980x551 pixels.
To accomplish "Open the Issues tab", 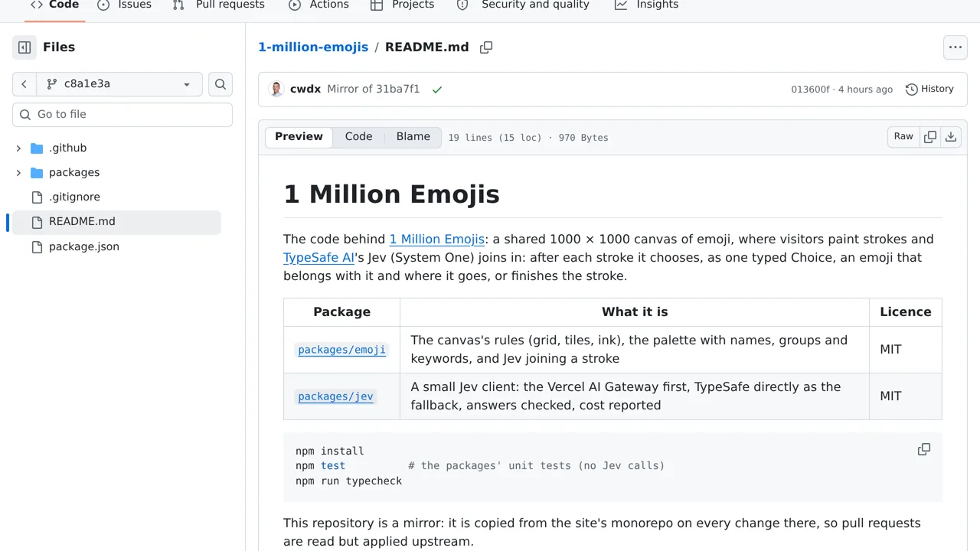I will pos(125,5).
